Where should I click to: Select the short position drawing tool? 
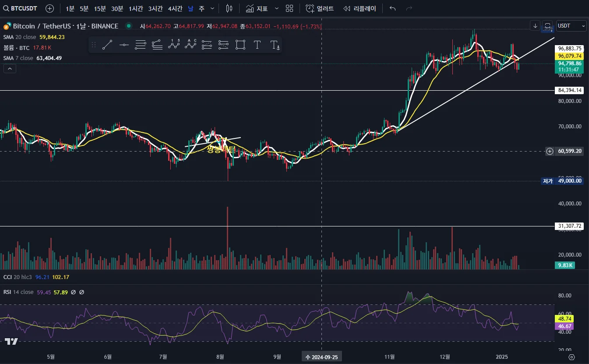point(224,44)
